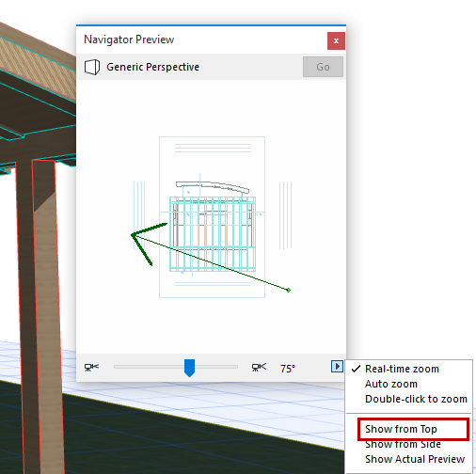Open the preview options arrow menu

337,366
